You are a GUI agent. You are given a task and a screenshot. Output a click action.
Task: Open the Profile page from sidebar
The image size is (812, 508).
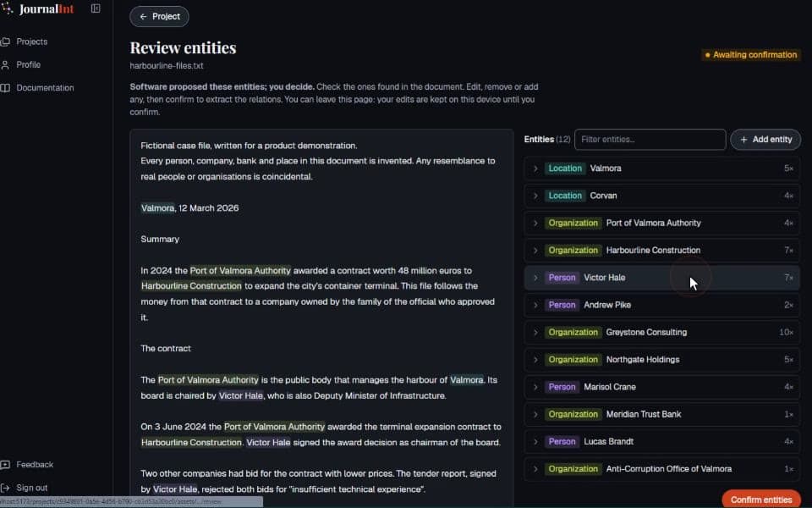[29, 65]
